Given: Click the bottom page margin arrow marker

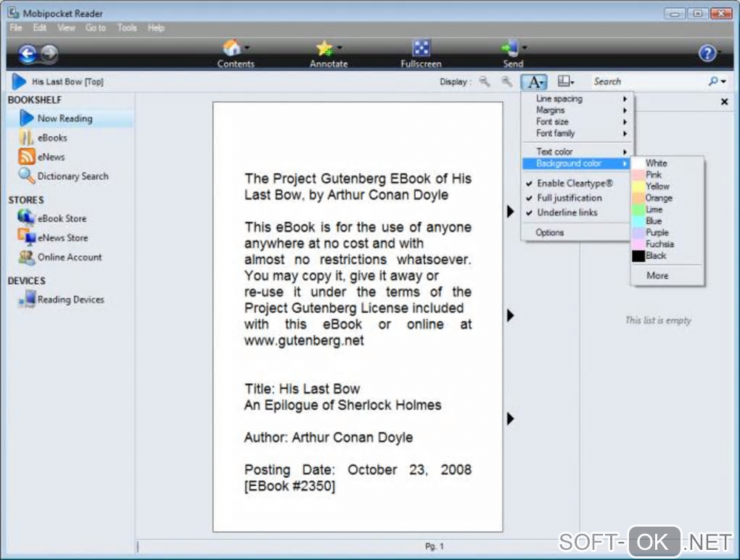Looking at the screenshot, I should click(x=510, y=419).
